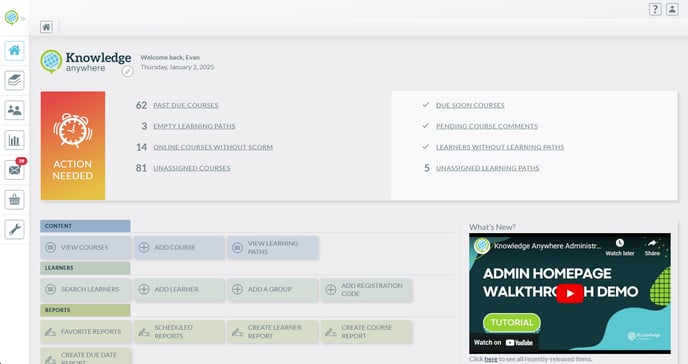Open the user profile icon
The width and height of the screenshot is (688, 364).
(672, 9)
